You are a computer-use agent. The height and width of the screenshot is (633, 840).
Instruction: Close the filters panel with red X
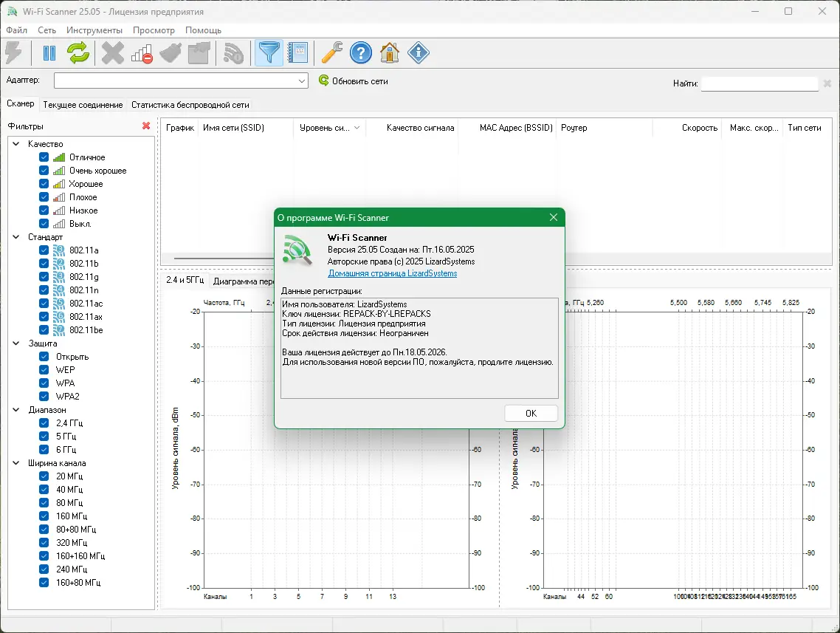(146, 126)
